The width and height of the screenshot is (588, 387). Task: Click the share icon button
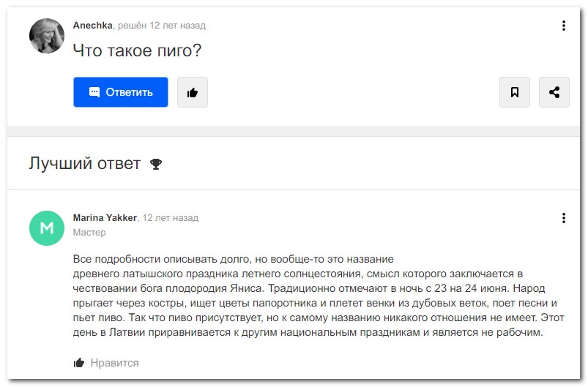point(554,92)
